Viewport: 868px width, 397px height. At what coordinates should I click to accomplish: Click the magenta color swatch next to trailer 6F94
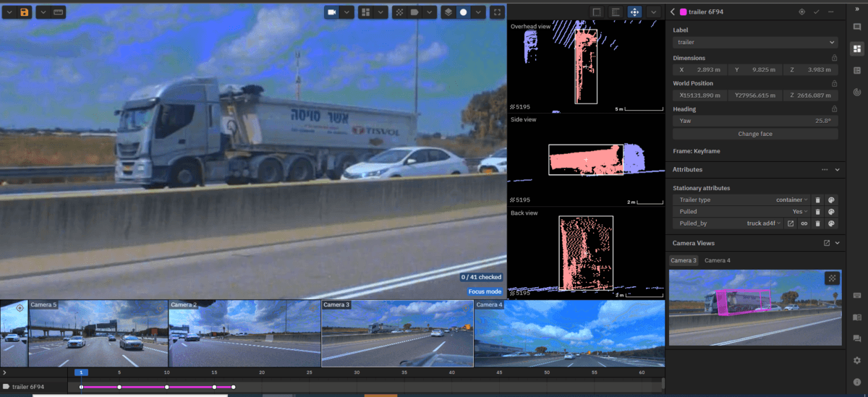(683, 12)
